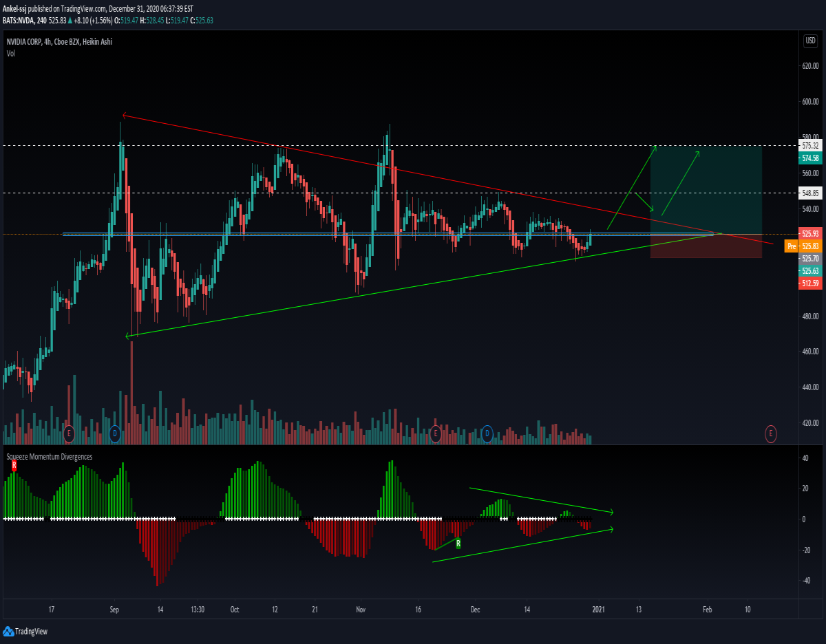Select the green profit zone of long position
Image resolution: width=826 pixels, height=644 pixels.
click(x=706, y=190)
